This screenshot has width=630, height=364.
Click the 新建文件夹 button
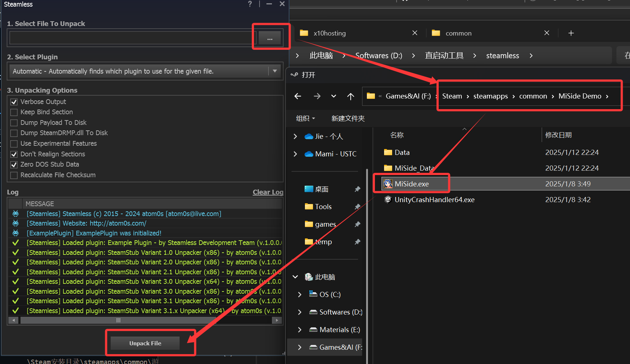[x=348, y=118]
